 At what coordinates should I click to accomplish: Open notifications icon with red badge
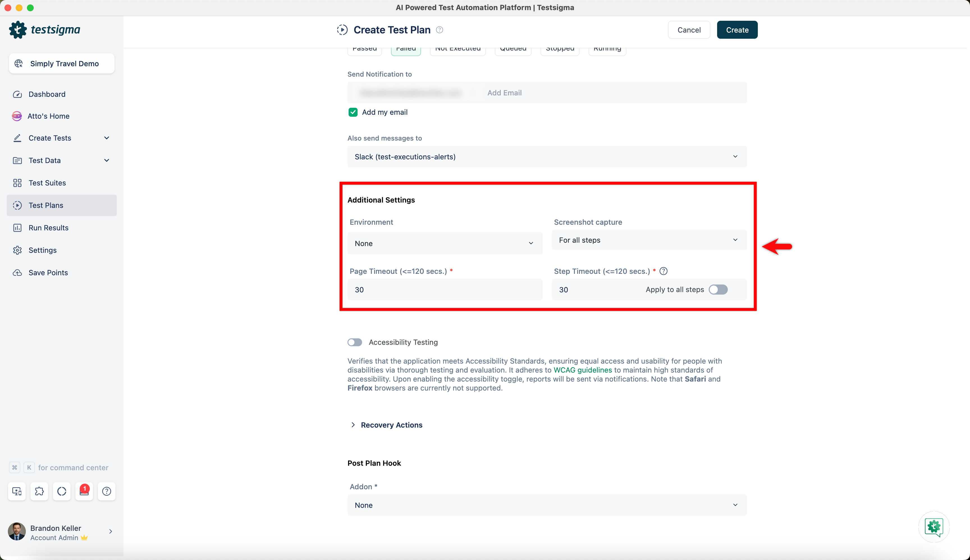(x=84, y=491)
